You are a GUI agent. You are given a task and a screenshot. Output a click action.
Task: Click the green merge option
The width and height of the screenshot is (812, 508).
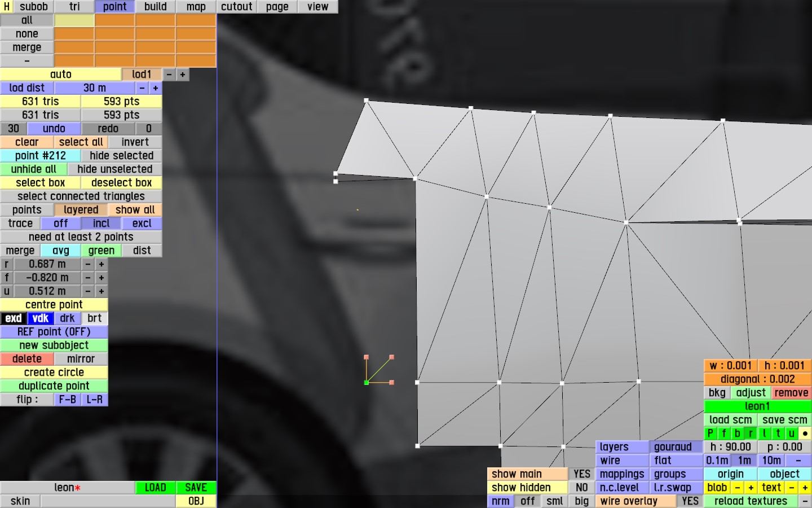pyautogui.click(x=101, y=251)
